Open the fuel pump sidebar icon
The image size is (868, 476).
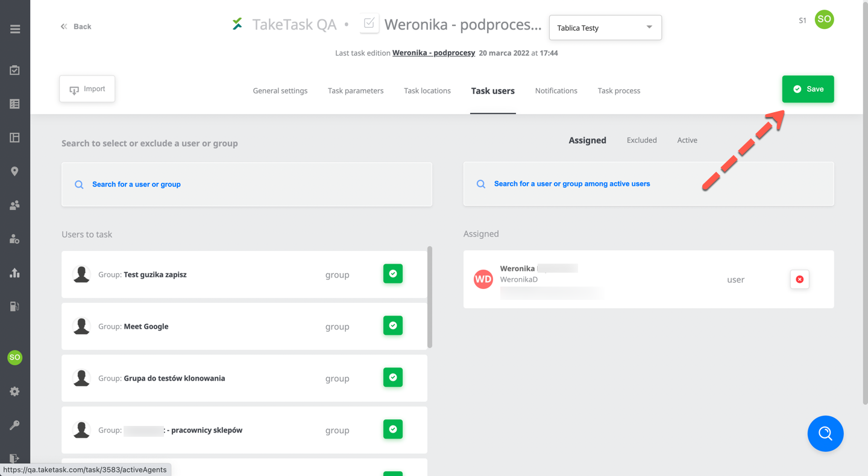pyautogui.click(x=15, y=306)
